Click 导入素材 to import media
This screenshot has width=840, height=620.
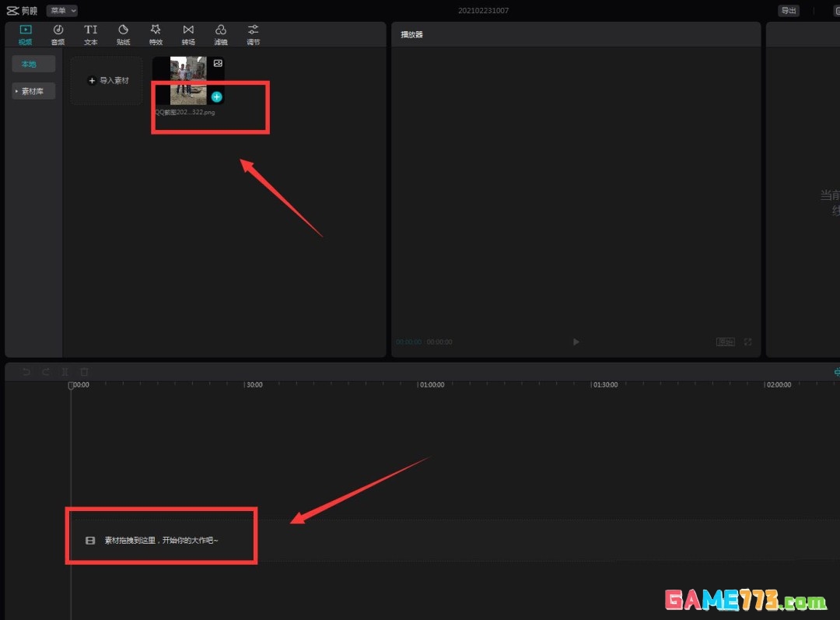coord(107,80)
